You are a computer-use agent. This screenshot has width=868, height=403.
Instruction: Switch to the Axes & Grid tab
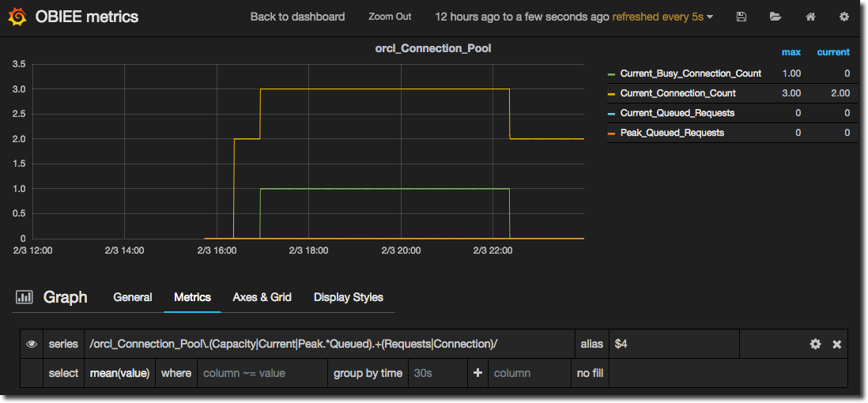262,297
